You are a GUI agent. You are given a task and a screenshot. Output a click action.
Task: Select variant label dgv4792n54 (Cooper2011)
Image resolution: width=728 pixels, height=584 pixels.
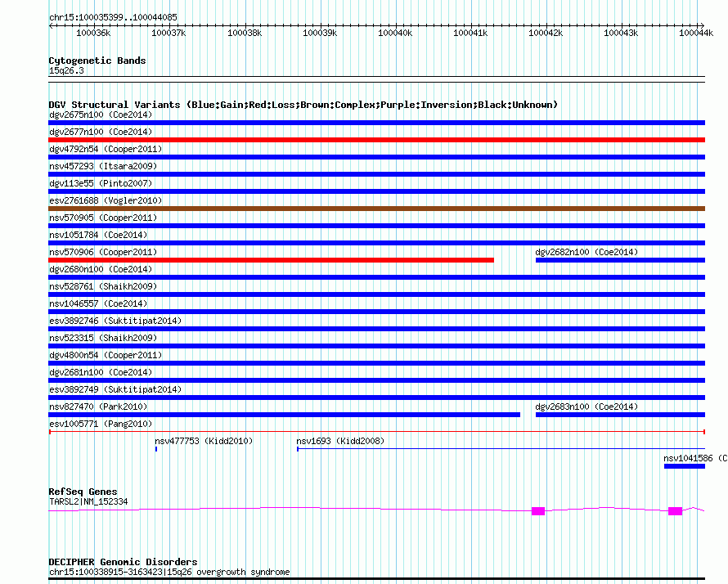tap(106, 149)
